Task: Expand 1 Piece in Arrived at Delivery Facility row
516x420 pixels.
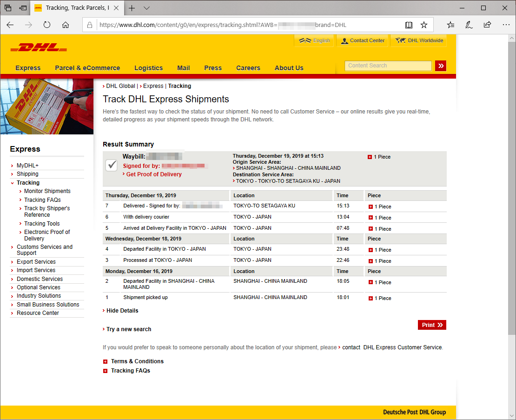Action: point(370,229)
